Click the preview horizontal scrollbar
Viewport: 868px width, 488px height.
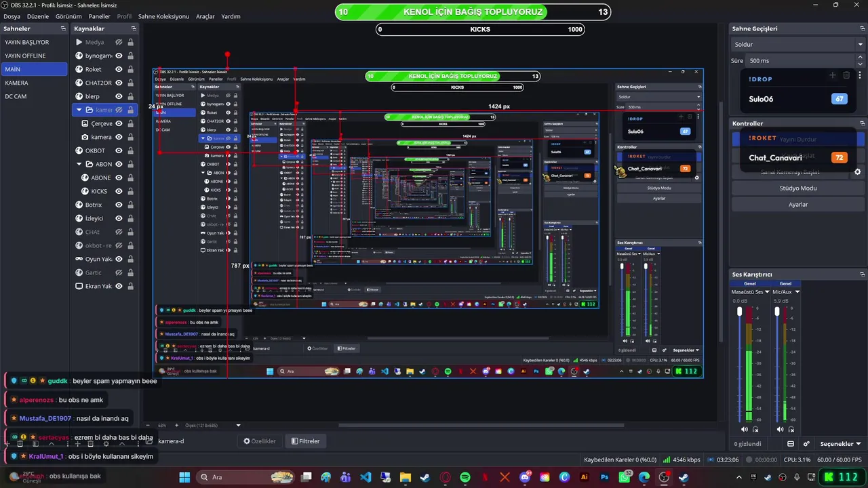tap(480, 426)
